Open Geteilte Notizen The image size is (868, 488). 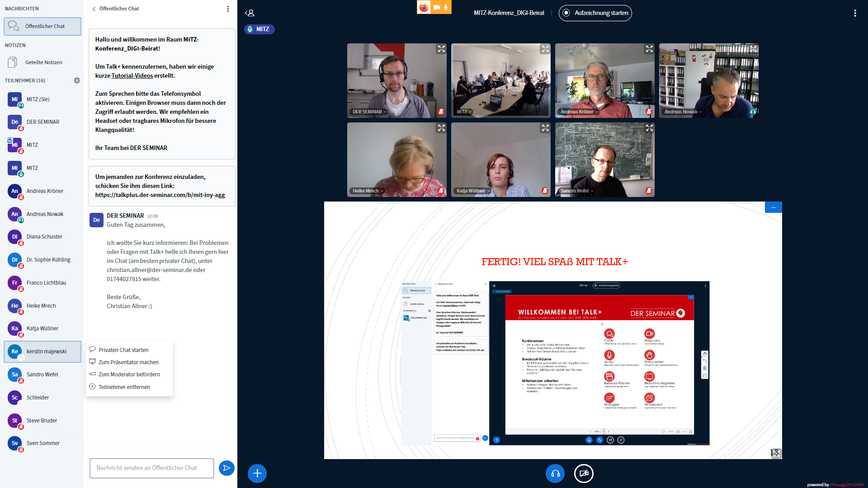[x=42, y=62]
